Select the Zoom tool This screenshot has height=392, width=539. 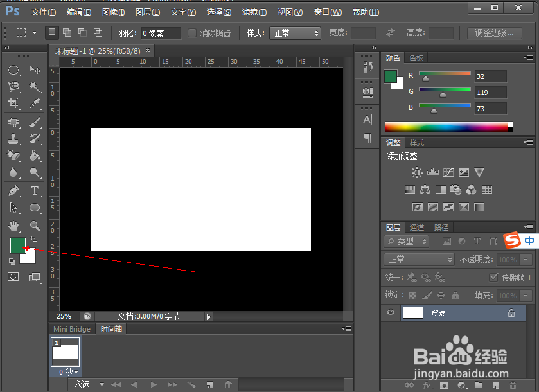[35, 226]
